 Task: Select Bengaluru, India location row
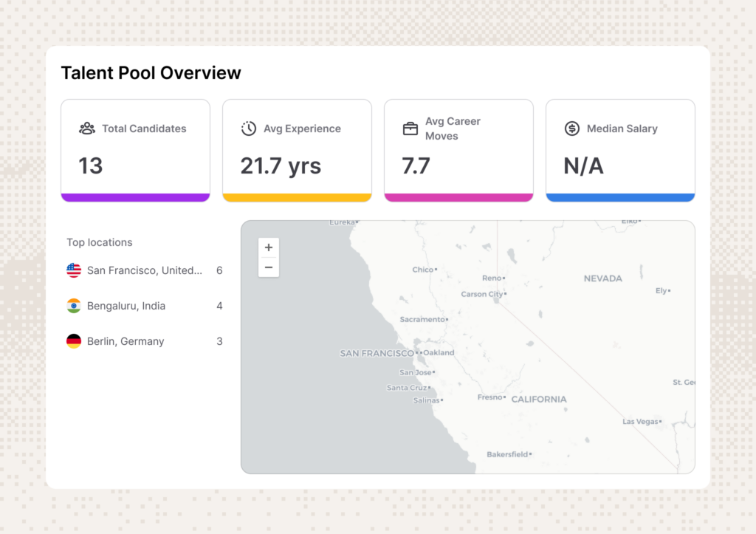pos(145,306)
